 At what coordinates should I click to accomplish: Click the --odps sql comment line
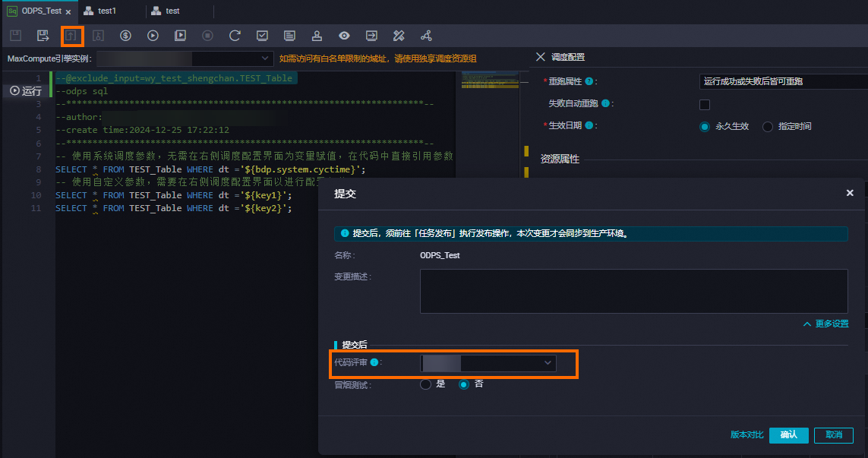[x=82, y=91]
